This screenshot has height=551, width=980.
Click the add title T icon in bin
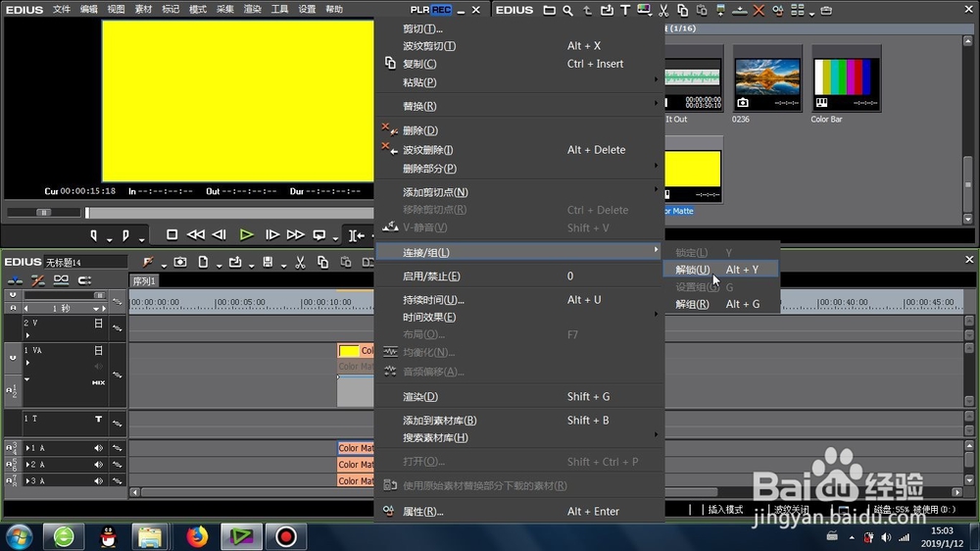tap(625, 10)
